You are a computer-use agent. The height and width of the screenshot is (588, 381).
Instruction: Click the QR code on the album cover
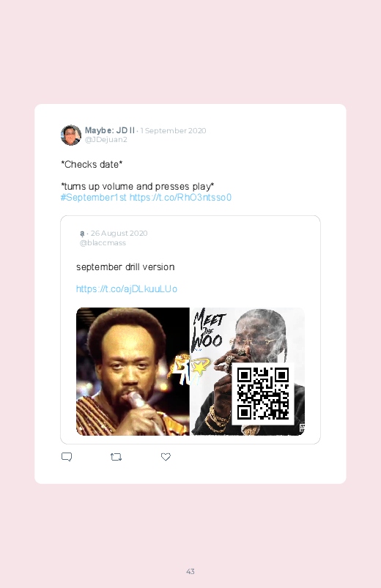click(263, 394)
